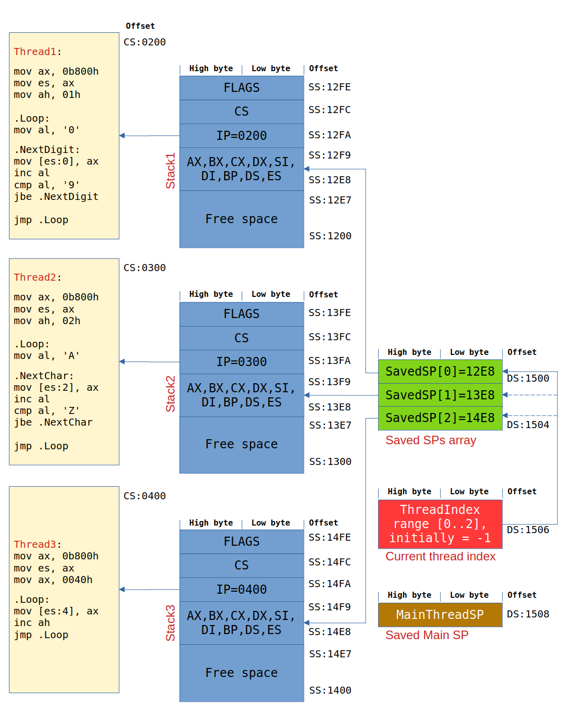Select the DS:1508 offset label
Viewport: 567px width, 728px height.
(528, 614)
